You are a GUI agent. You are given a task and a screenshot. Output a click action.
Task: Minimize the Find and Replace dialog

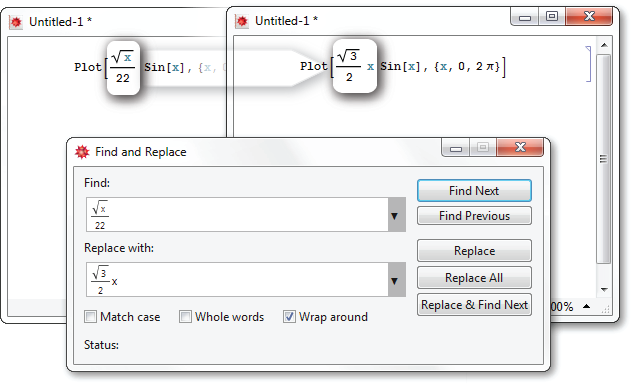pyautogui.click(x=455, y=148)
